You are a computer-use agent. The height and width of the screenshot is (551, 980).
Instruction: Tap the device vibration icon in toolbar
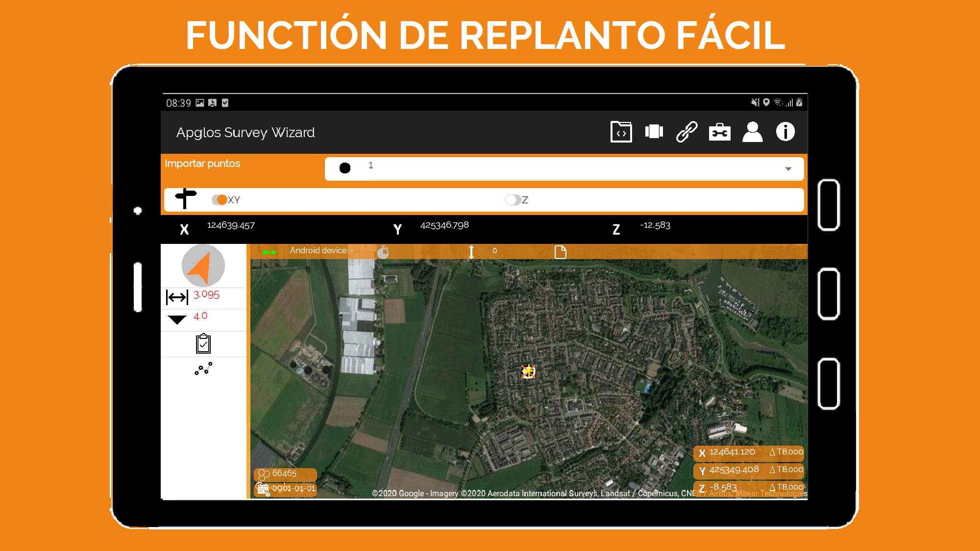click(654, 132)
